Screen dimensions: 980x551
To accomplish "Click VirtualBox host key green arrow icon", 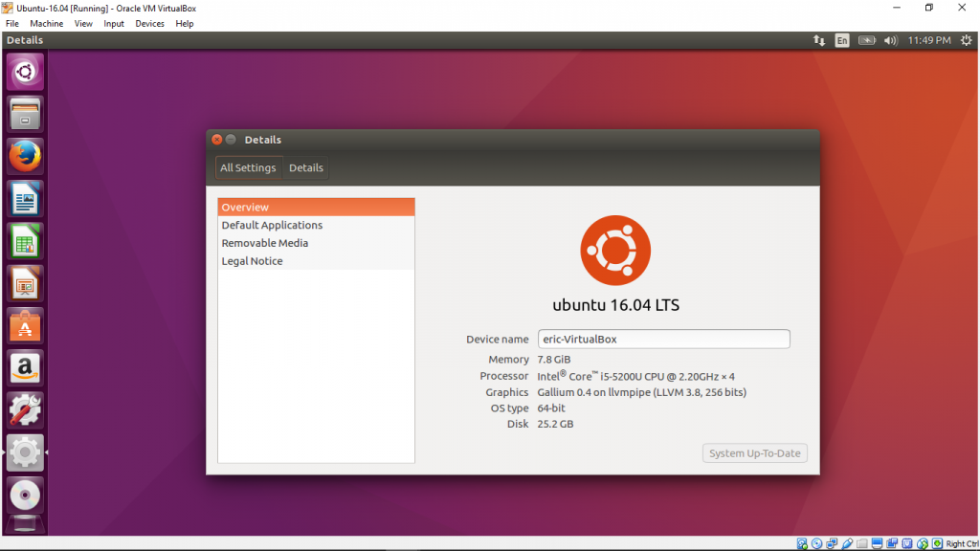I will [x=937, y=543].
